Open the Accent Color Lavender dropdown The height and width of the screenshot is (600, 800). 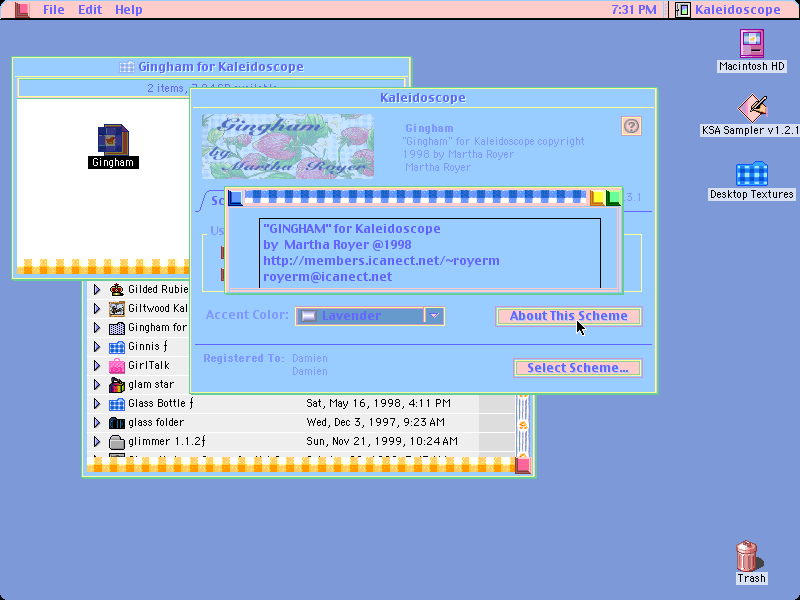tap(370, 316)
